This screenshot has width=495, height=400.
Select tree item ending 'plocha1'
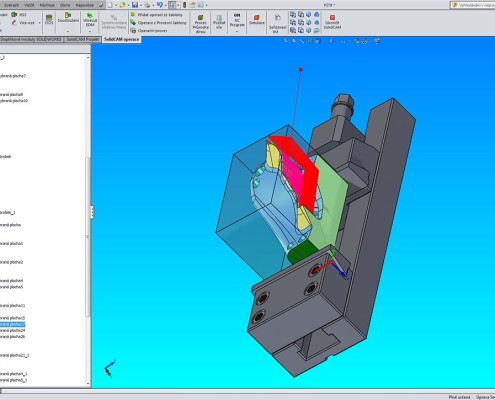point(12,244)
